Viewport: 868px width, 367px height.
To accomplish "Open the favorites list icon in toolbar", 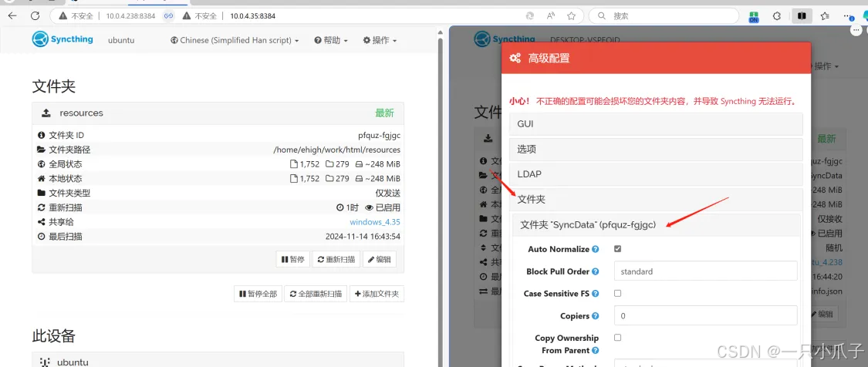I will pyautogui.click(x=825, y=16).
